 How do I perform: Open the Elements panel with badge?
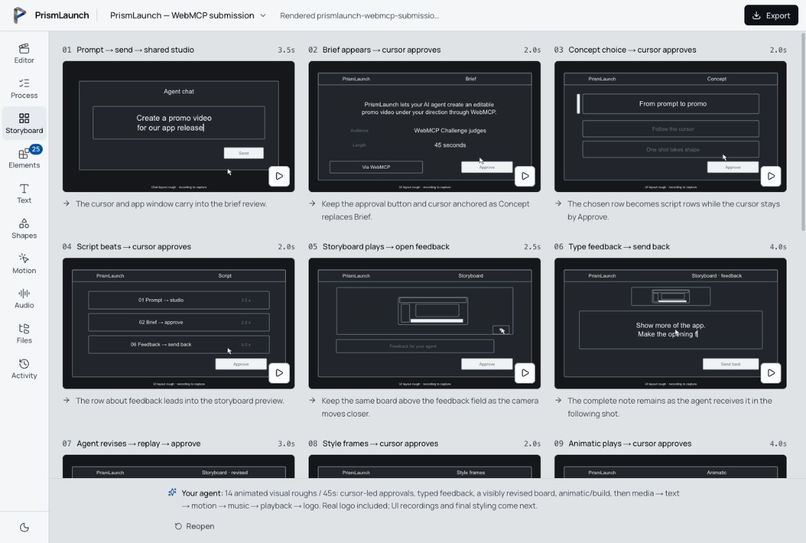pyautogui.click(x=24, y=158)
